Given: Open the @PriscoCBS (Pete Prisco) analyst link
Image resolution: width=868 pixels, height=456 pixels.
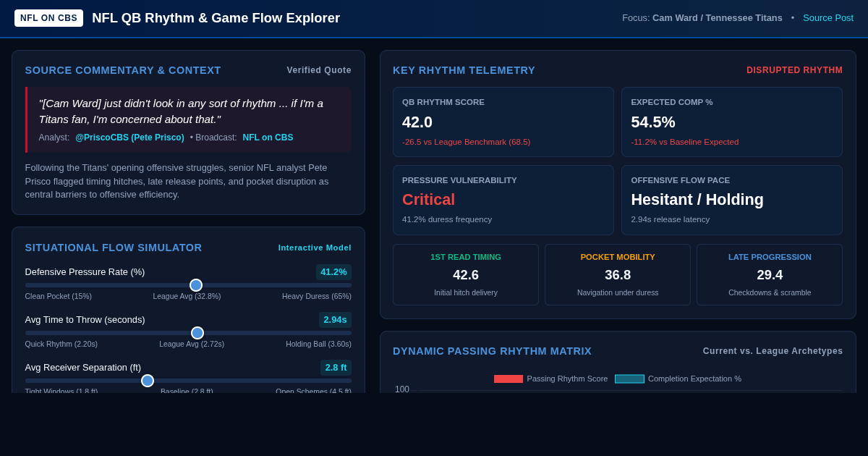Looking at the screenshot, I should [x=129, y=138].
